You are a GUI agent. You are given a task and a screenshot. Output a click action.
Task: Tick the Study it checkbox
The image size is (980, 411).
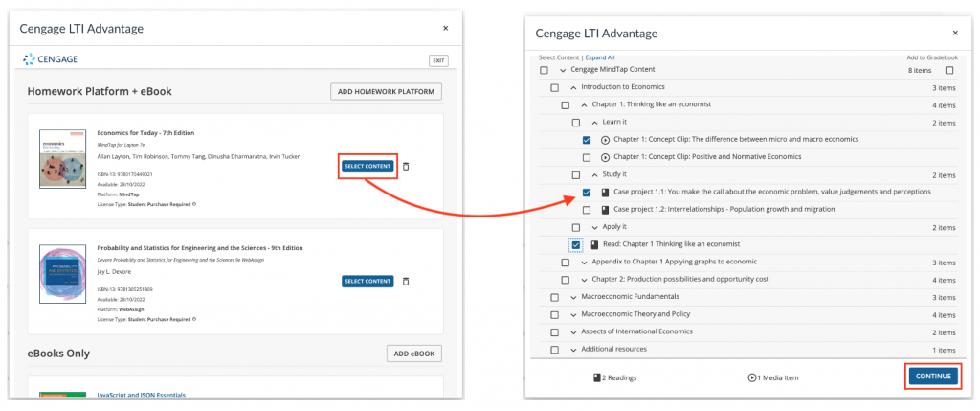575,175
